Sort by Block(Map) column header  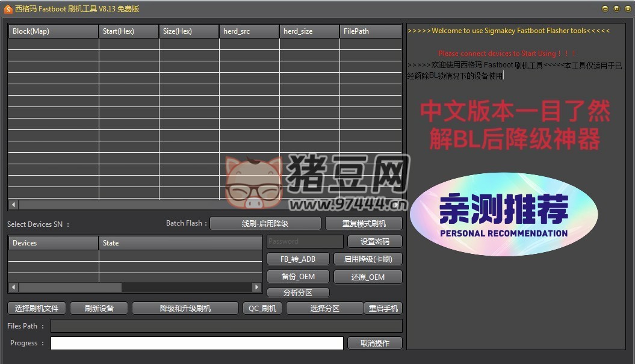click(x=53, y=31)
